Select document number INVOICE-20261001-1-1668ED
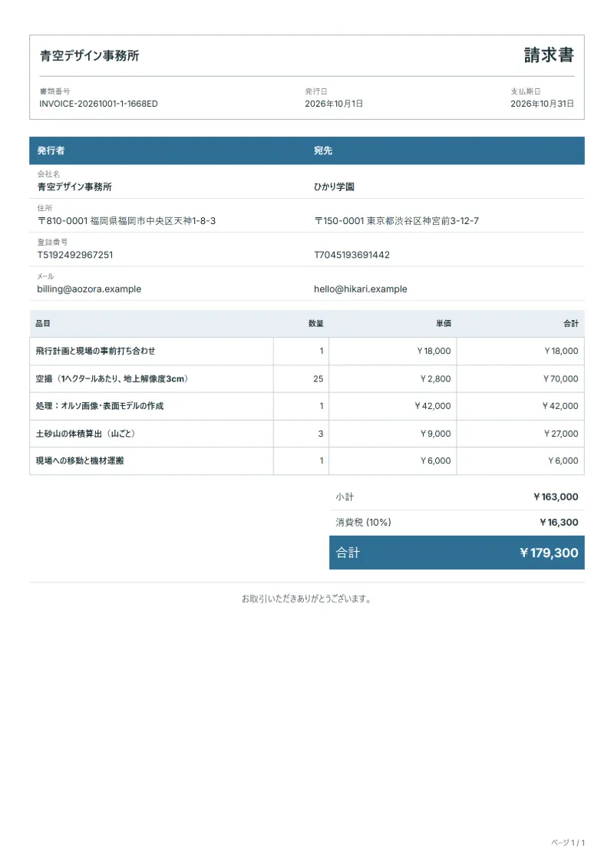 [x=98, y=104]
